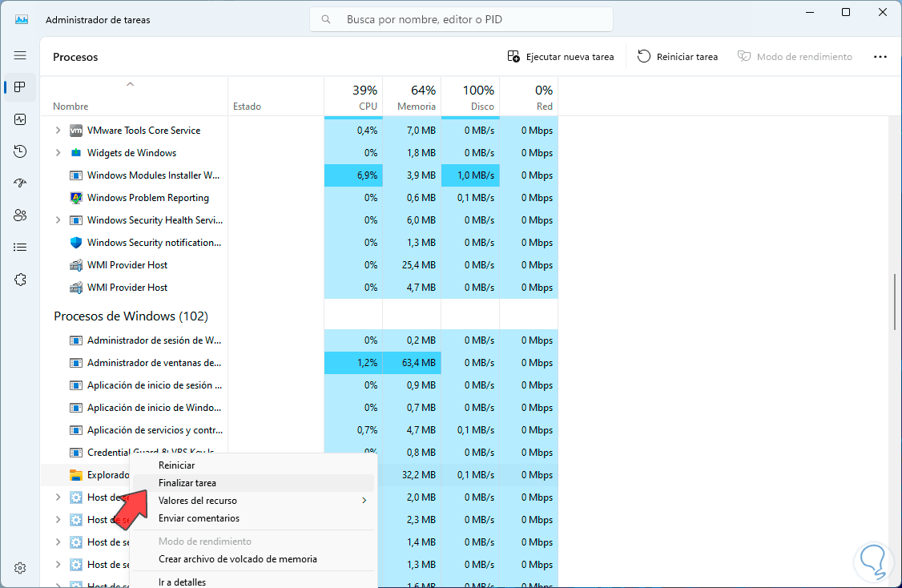Viewport: 902px width, 588px height.
Task: Click the three-dot more options button
Action: [880, 57]
